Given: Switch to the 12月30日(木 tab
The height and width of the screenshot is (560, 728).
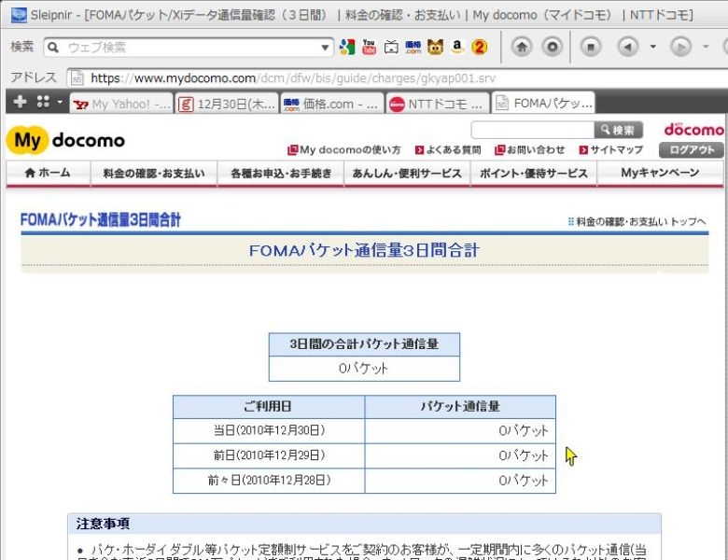Looking at the screenshot, I should [228, 104].
